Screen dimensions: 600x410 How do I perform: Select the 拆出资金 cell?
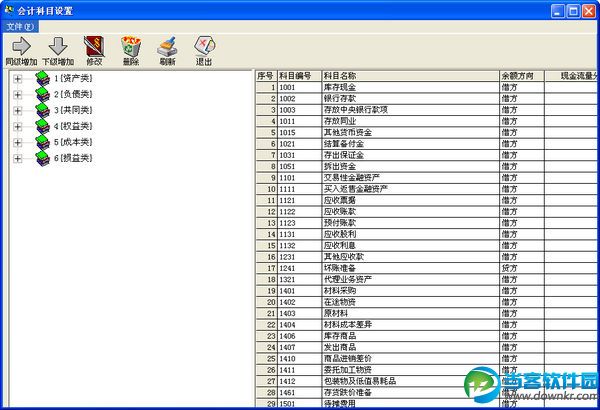411,167
